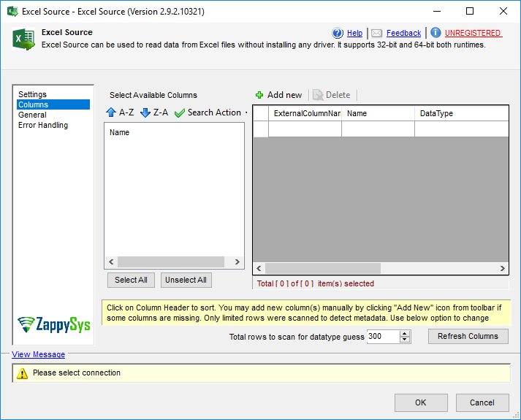Click the row selector of the grid's first row
Screen dimensions: 521x420
(x=261, y=129)
